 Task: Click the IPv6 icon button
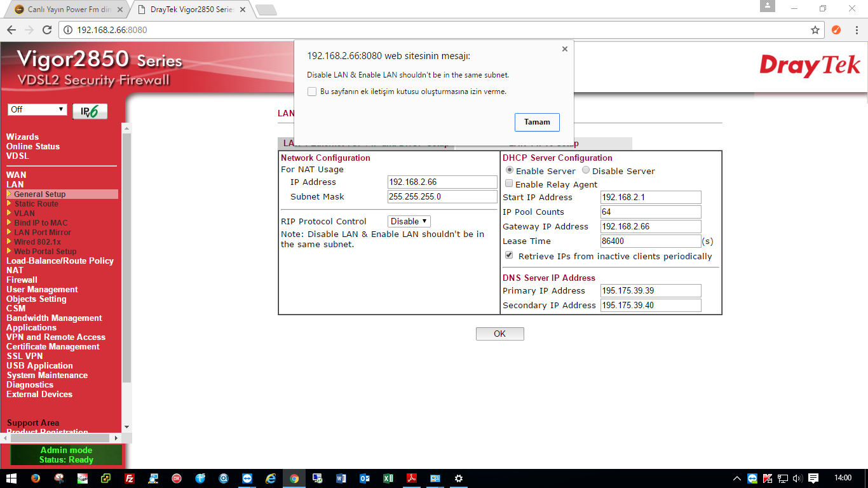[x=90, y=111]
